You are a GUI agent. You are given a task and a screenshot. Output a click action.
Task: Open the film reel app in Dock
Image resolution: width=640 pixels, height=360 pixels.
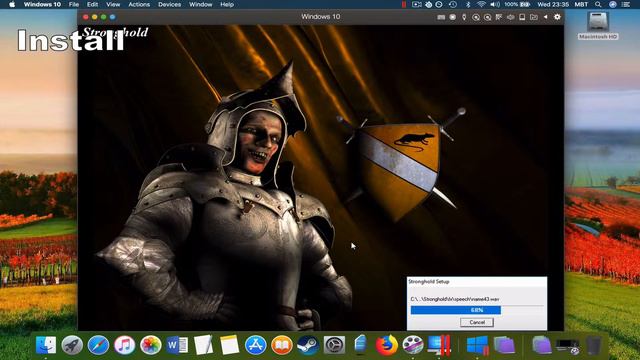(x=413, y=345)
